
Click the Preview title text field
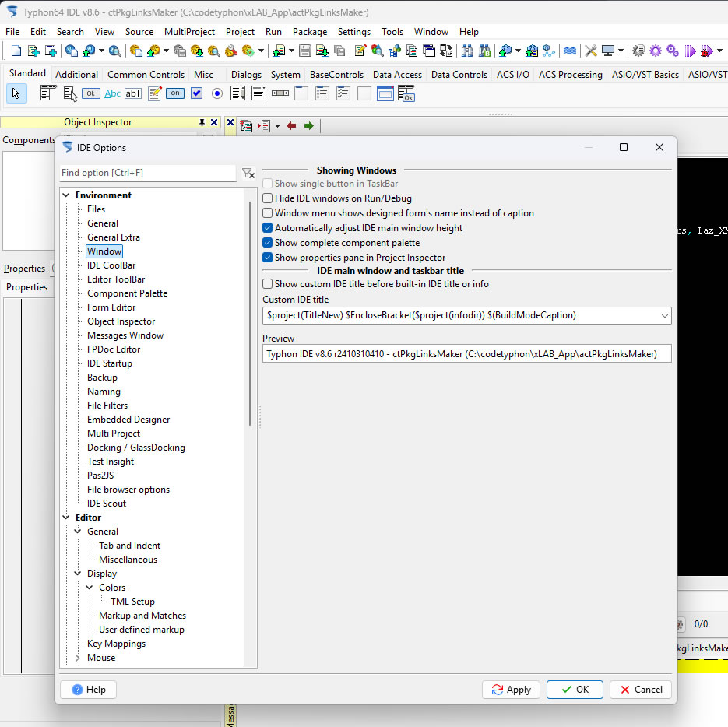(x=466, y=354)
